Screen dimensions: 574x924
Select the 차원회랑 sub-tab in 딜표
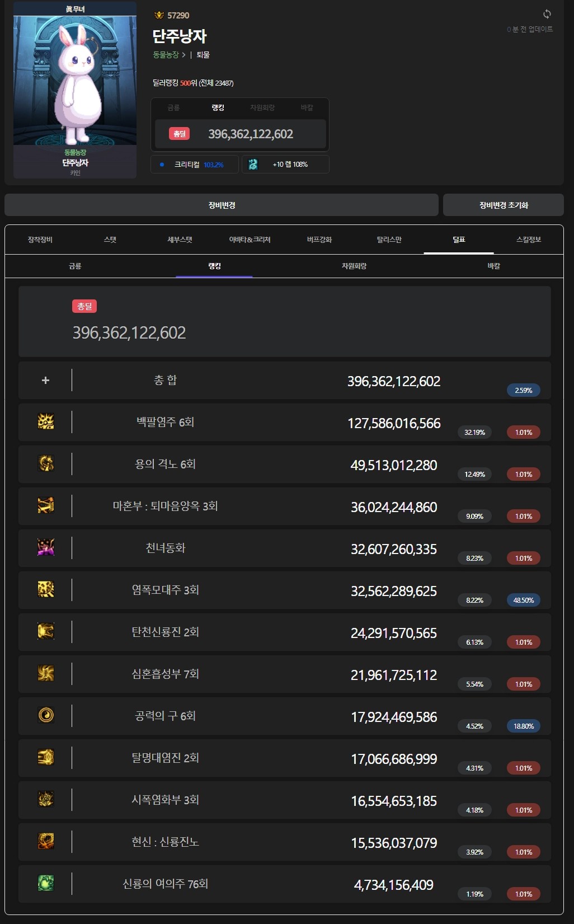(354, 266)
